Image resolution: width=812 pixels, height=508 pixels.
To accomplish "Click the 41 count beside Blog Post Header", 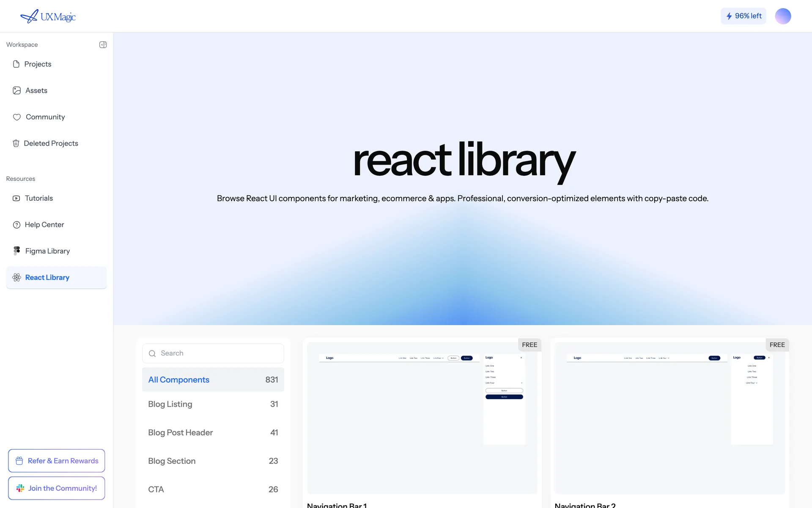I will (274, 433).
